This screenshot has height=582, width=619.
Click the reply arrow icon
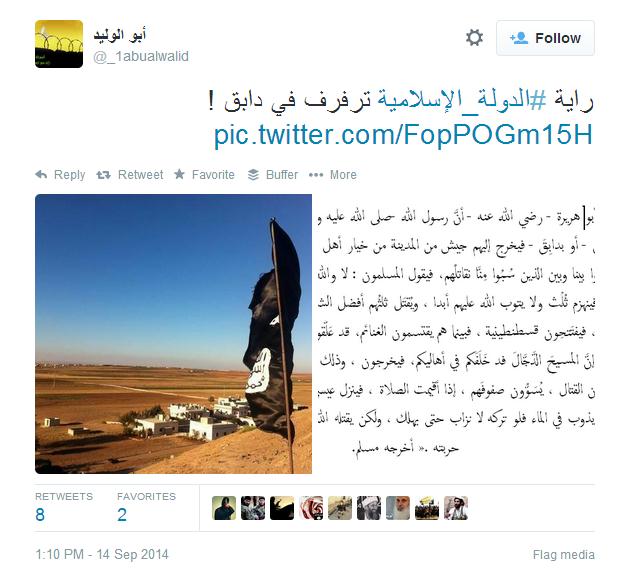[x=41, y=175]
